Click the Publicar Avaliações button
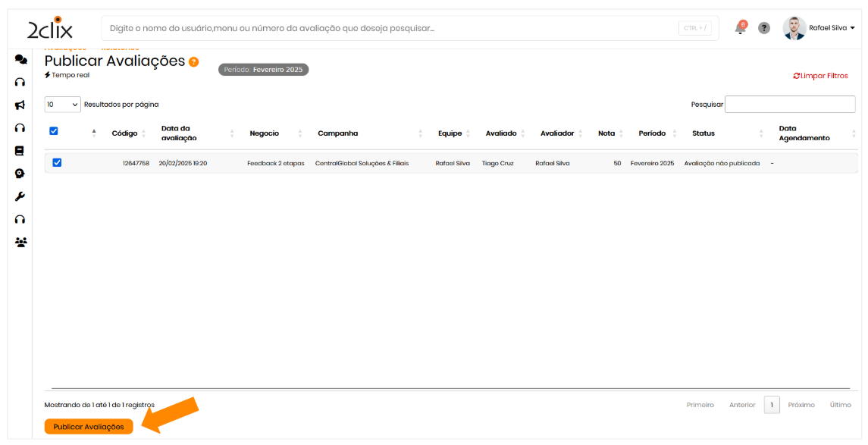The image size is (868, 445). pyautogui.click(x=89, y=427)
